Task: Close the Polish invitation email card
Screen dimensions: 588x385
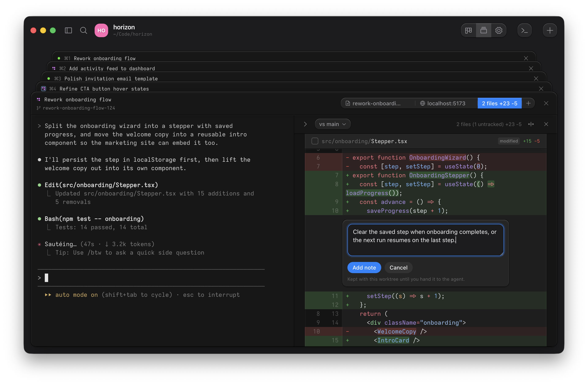Action: [x=536, y=79]
